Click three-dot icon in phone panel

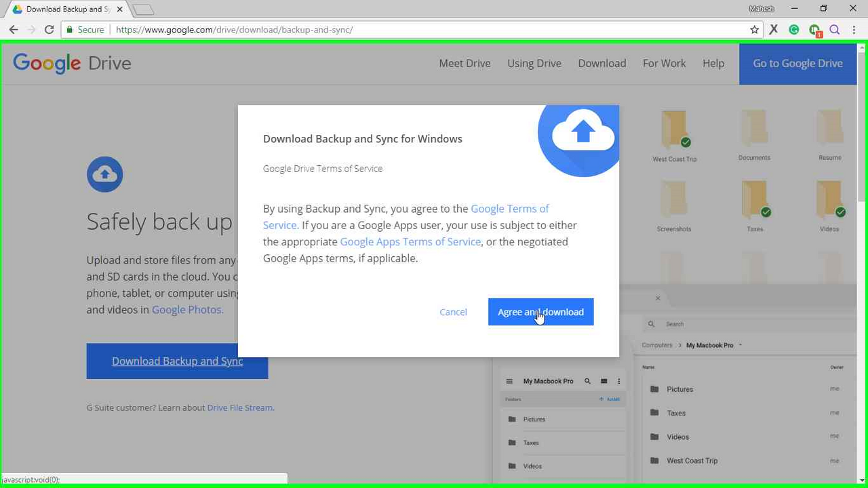(x=619, y=382)
